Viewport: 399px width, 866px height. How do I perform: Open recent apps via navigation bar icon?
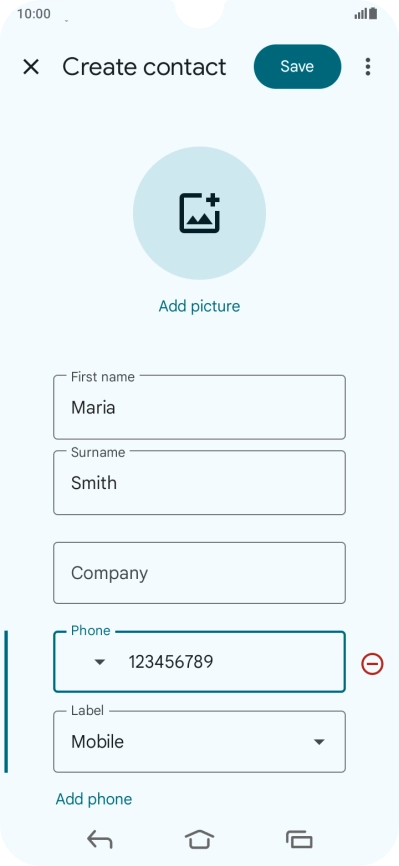coord(299,840)
